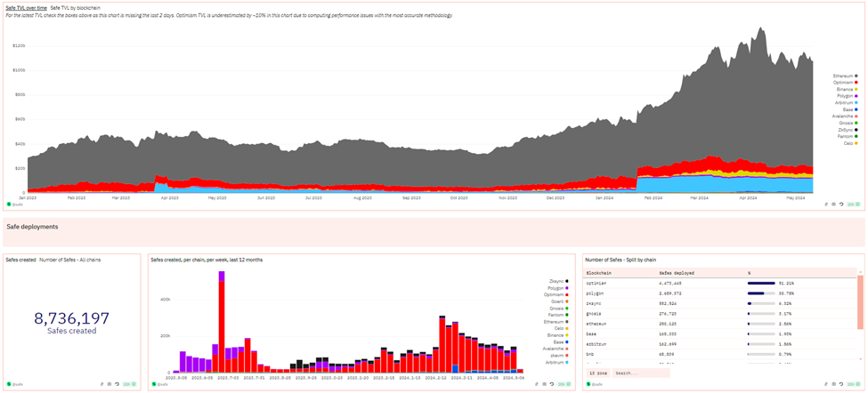
Task: Click 20h badge on Split by chain table
Action: click(x=853, y=383)
